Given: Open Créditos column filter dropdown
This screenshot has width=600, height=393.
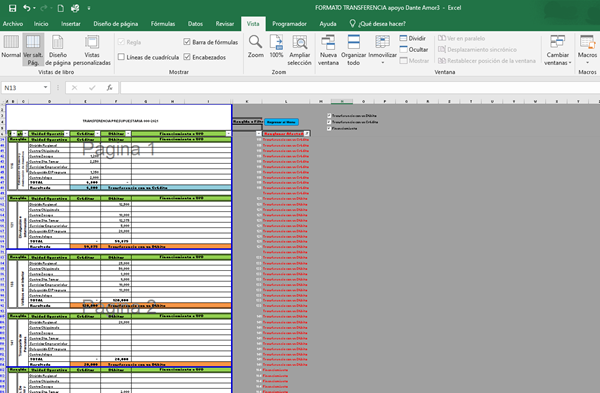Looking at the screenshot, I should (x=98, y=134).
